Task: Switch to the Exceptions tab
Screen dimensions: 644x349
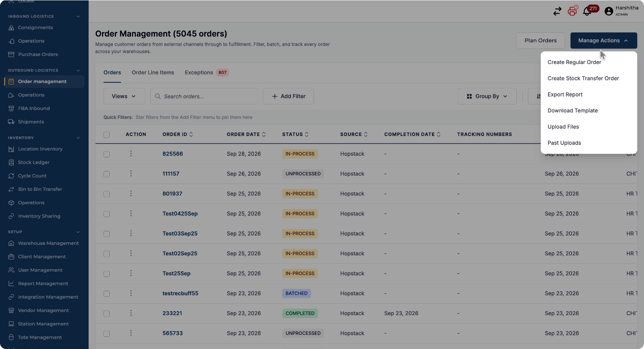Action: (x=206, y=72)
